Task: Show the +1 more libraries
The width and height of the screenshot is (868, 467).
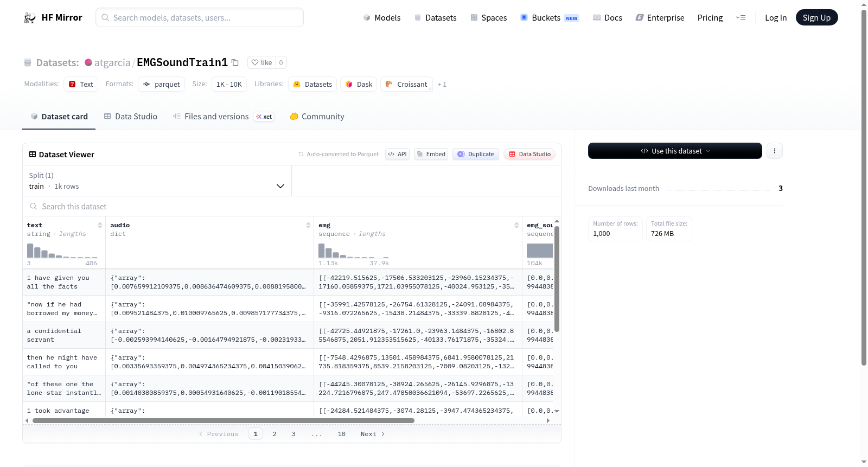Action: point(442,84)
